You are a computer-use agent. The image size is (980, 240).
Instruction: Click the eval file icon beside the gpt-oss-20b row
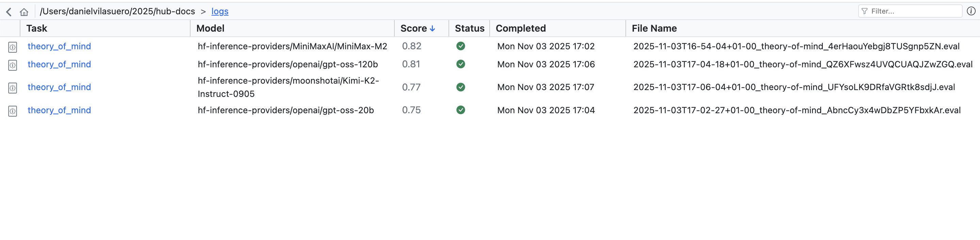(x=13, y=111)
